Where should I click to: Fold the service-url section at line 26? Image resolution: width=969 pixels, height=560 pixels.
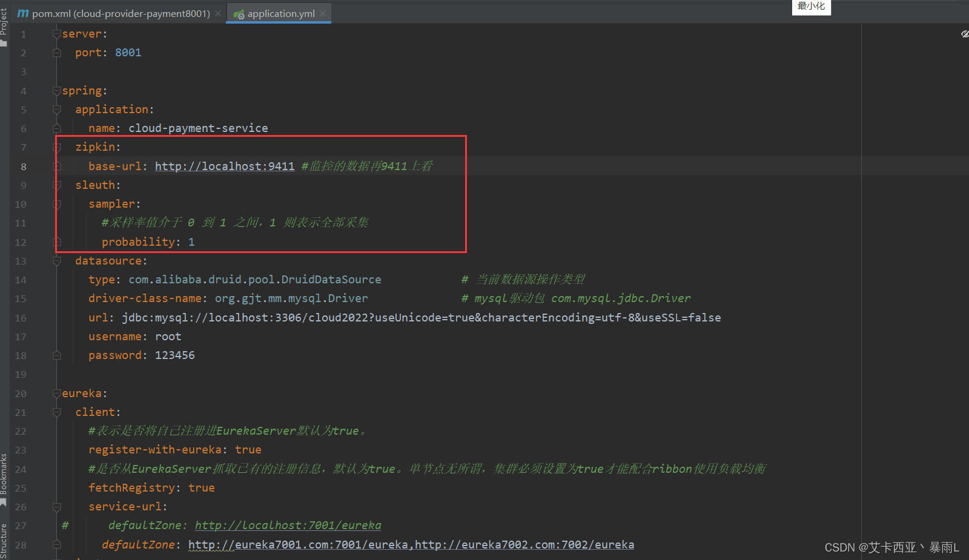click(x=56, y=507)
